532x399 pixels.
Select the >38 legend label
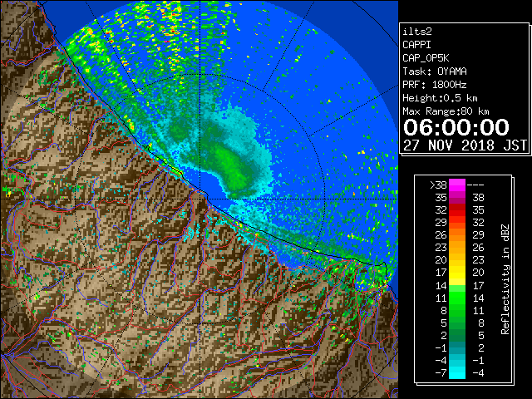[438, 185]
